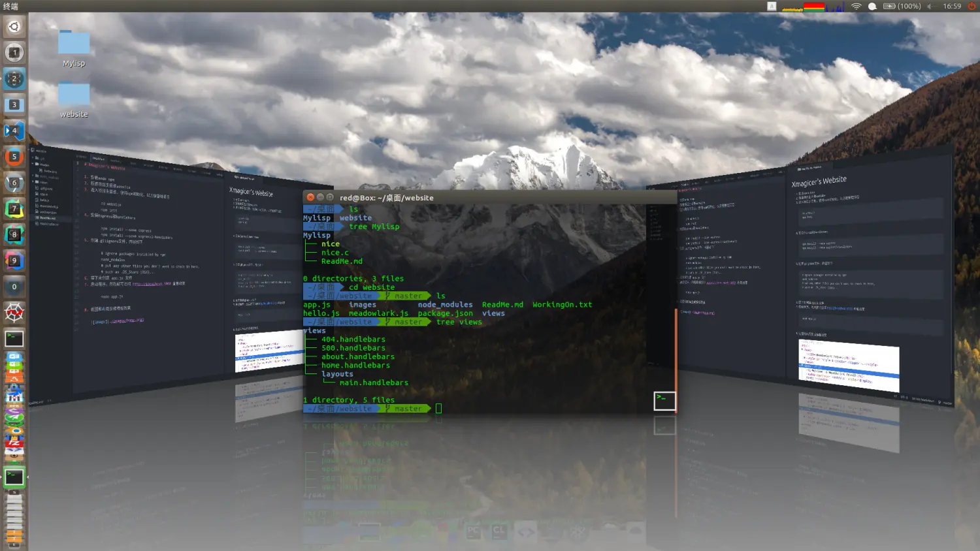The height and width of the screenshot is (551, 980).
Task: Click the 终端 menu title in top bar
Action: tap(11, 7)
